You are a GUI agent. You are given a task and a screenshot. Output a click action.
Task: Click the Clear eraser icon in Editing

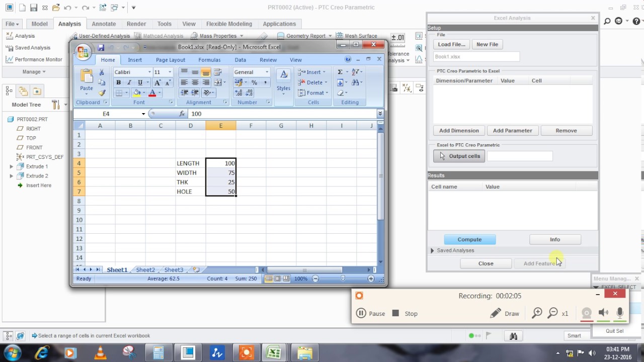coord(342,93)
